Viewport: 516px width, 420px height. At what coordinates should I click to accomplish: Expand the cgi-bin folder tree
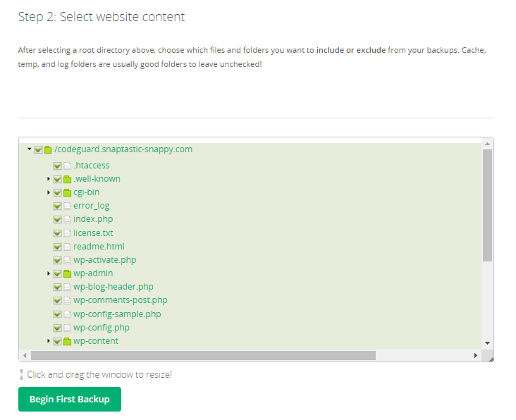coord(49,192)
